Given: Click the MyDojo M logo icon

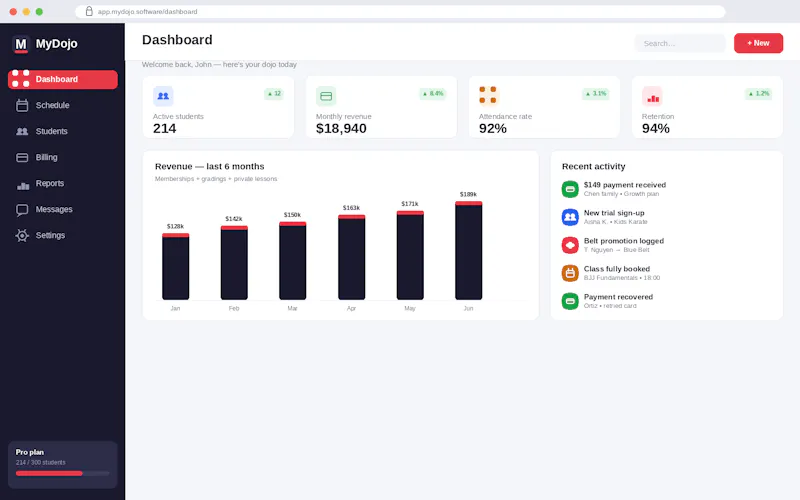Looking at the screenshot, I should click(x=20, y=44).
